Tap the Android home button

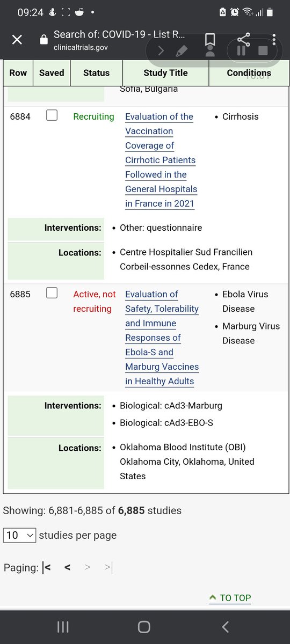(x=144, y=627)
